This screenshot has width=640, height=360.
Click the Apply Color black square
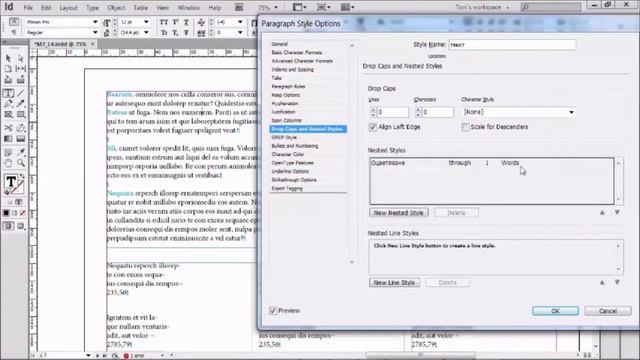pyautogui.click(x=6, y=213)
